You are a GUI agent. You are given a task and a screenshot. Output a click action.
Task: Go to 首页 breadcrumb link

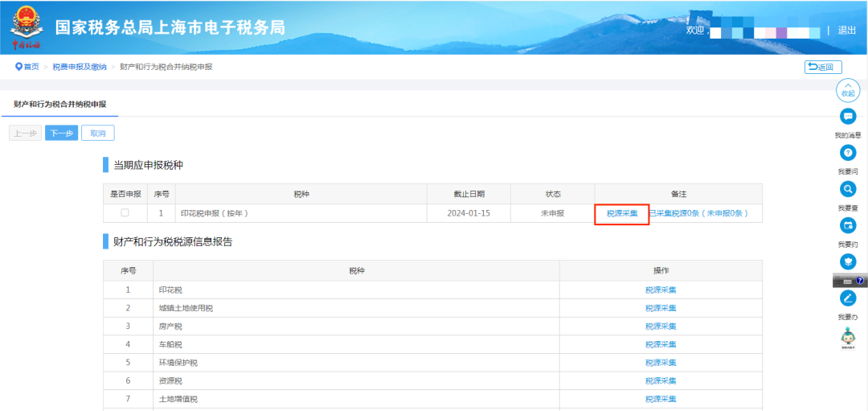tap(31, 67)
